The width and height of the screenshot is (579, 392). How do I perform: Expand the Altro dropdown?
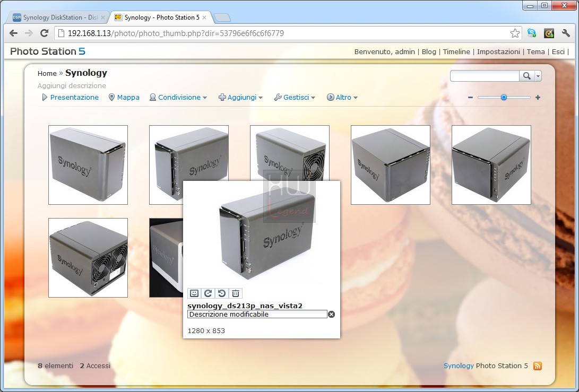click(342, 98)
